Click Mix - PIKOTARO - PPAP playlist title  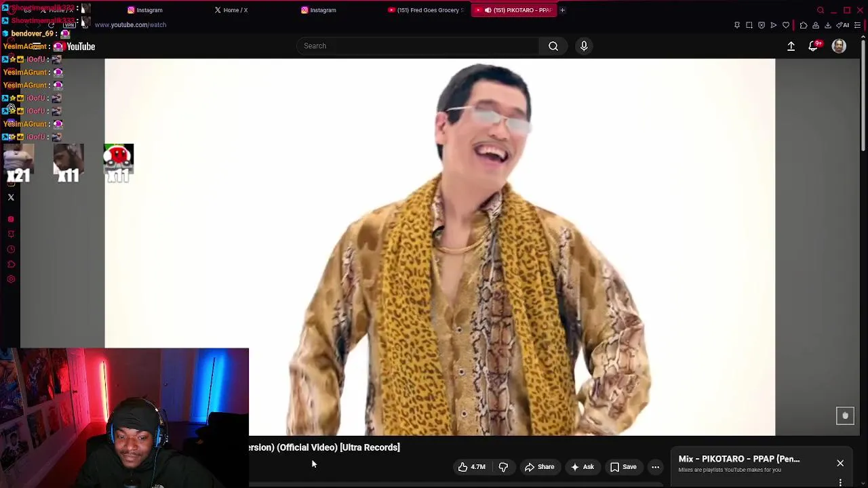pyautogui.click(x=739, y=459)
